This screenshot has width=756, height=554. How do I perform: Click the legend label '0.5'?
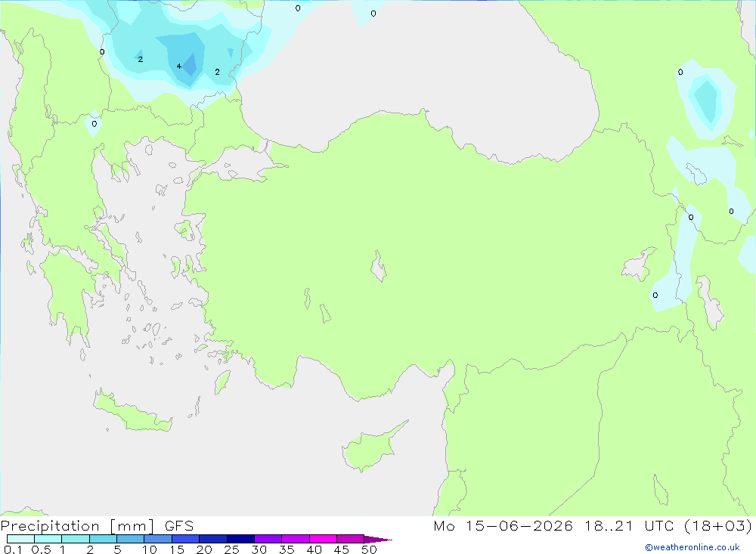tap(42, 549)
